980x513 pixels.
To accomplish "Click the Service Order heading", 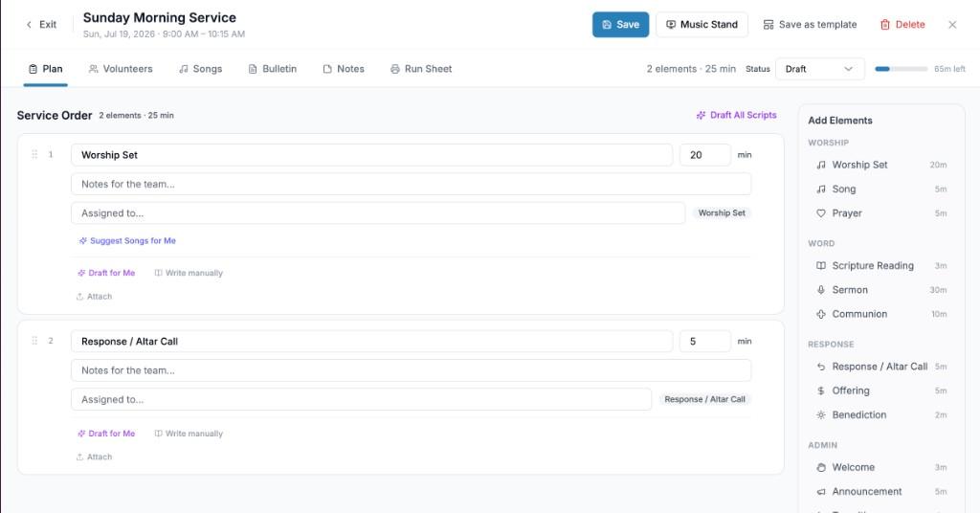I will click(x=55, y=116).
